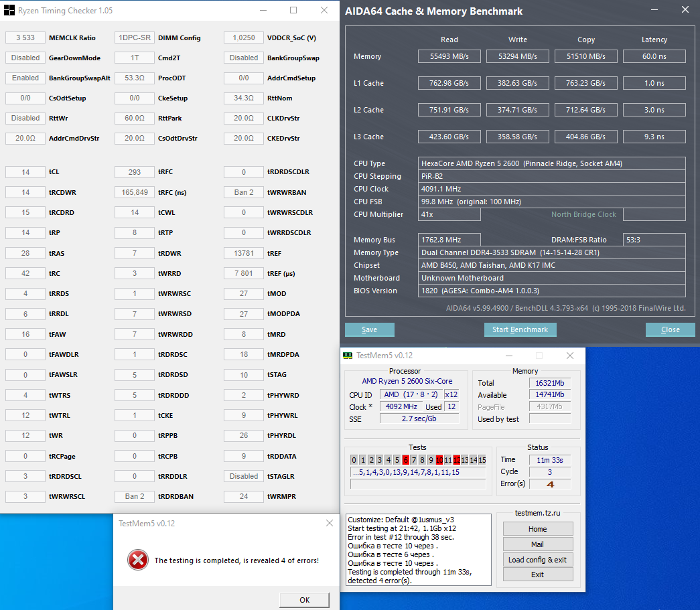
Task: Click the Cmd2T value 1T
Action: click(135, 58)
